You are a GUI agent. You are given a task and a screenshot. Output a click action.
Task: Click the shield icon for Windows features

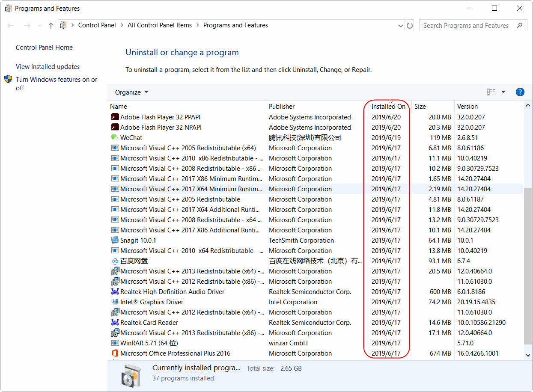click(8, 79)
